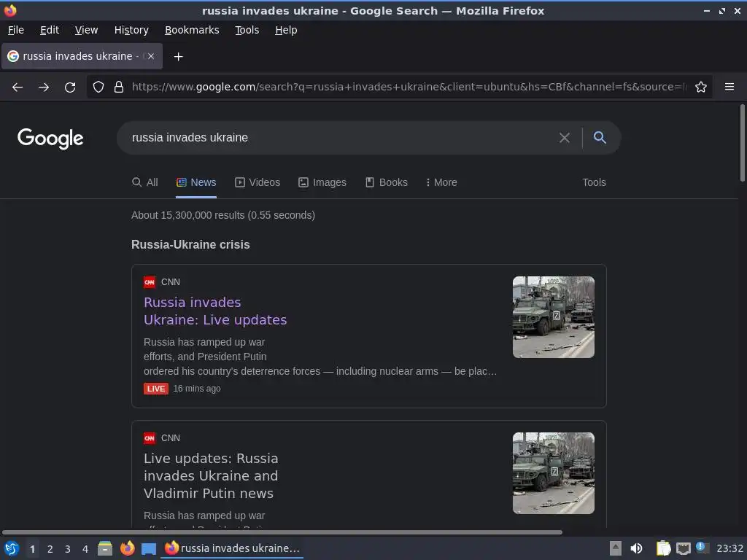Click the '16 mins ago' timestamp

[x=197, y=389]
